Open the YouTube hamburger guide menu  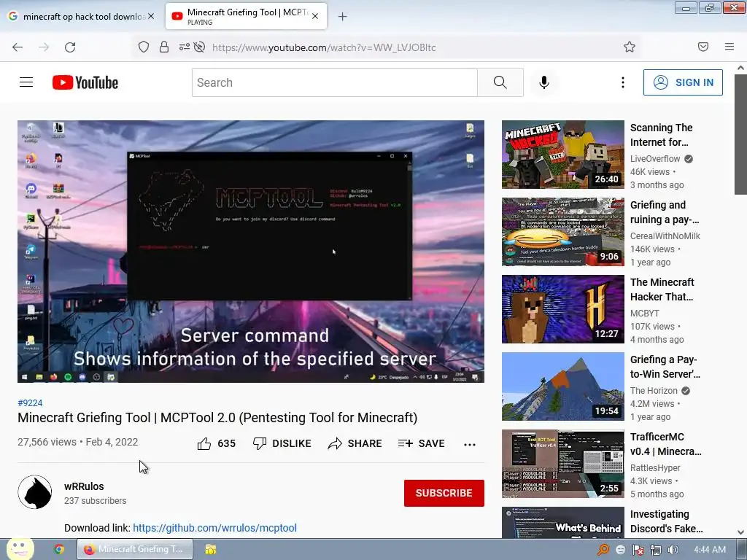26,82
